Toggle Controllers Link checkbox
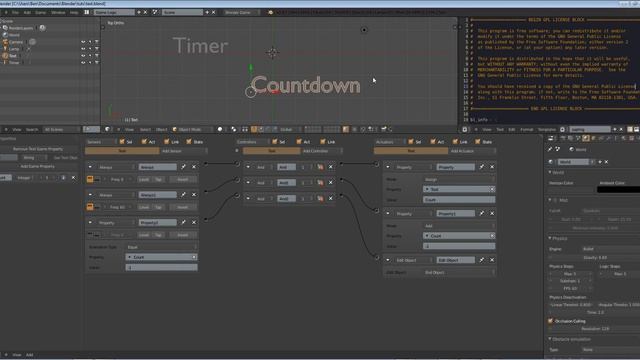The height and width of the screenshot is (360, 640). click(323, 142)
